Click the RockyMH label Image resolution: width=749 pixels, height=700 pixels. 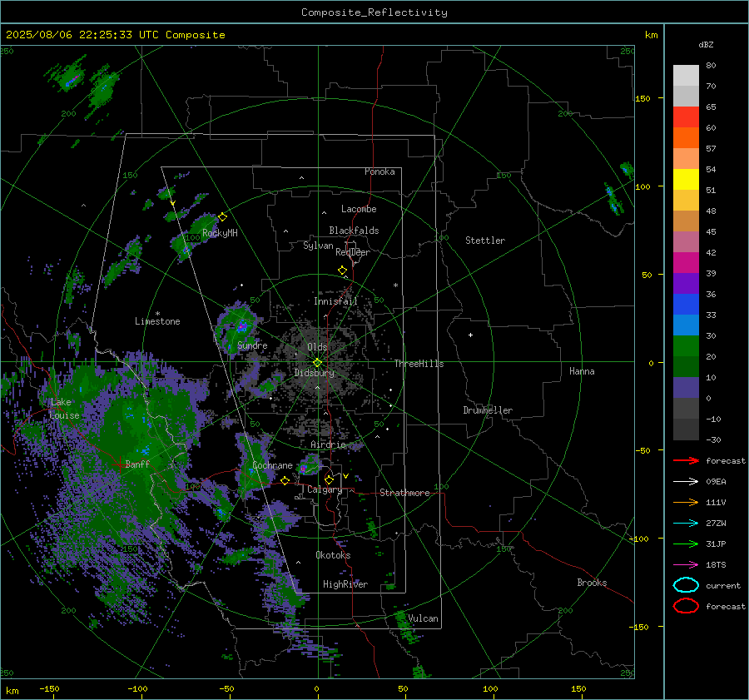pos(220,233)
